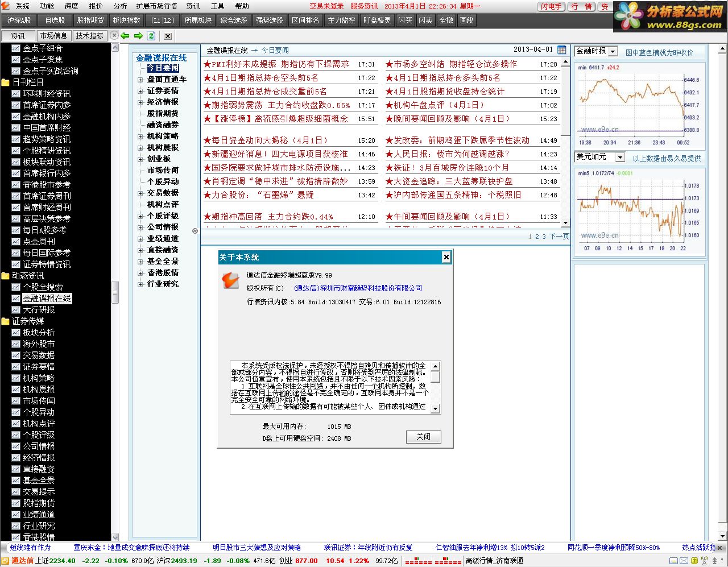This screenshot has height=567, width=728.
Task: Expand the 证券要闻 tree node
Action: tap(140, 91)
